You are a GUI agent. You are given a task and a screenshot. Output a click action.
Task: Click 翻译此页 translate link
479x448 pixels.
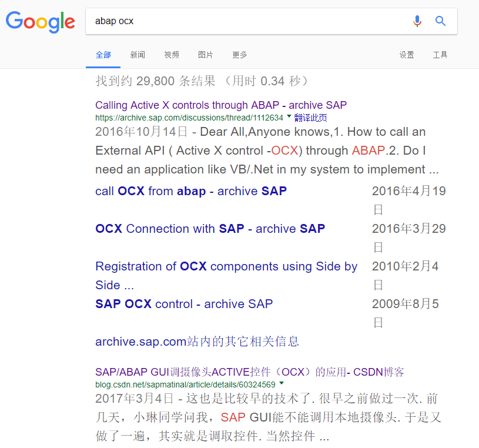pyautogui.click(x=310, y=118)
